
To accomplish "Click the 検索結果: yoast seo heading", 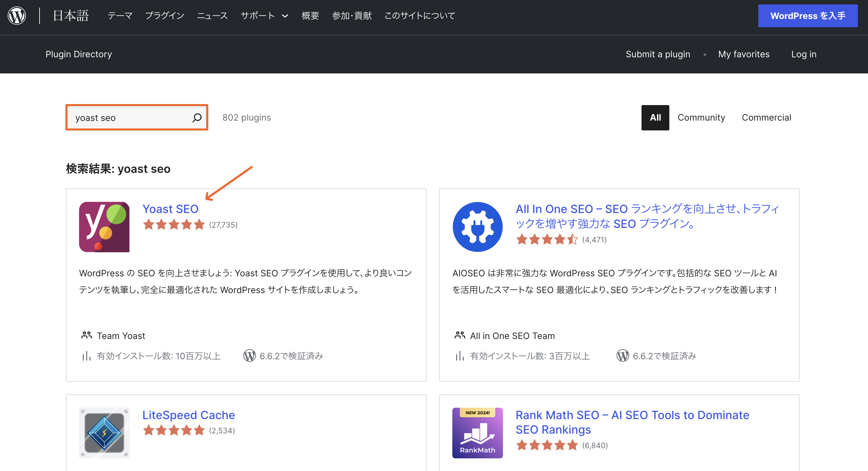I will tap(118, 169).
